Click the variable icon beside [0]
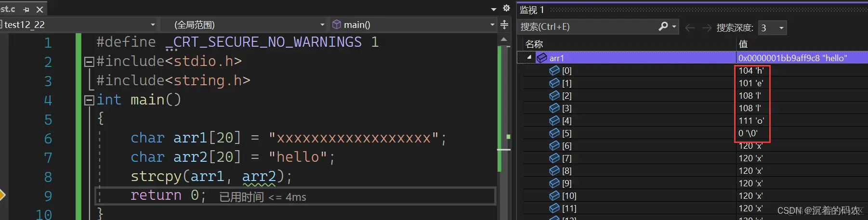The height and width of the screenshot is (220, 868). [x=554, y=71]
